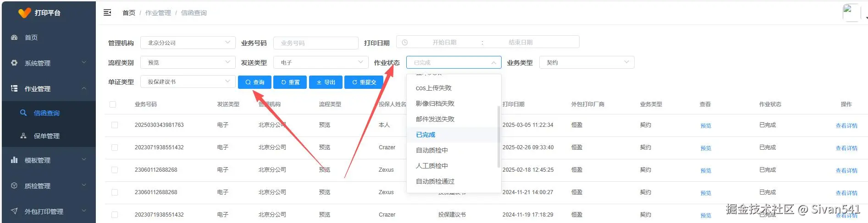This screenshot has width=868, height=223.
Task: Open the 单证类型 dropdown showing 投保建议书
Action: click(x=188, y=82)
